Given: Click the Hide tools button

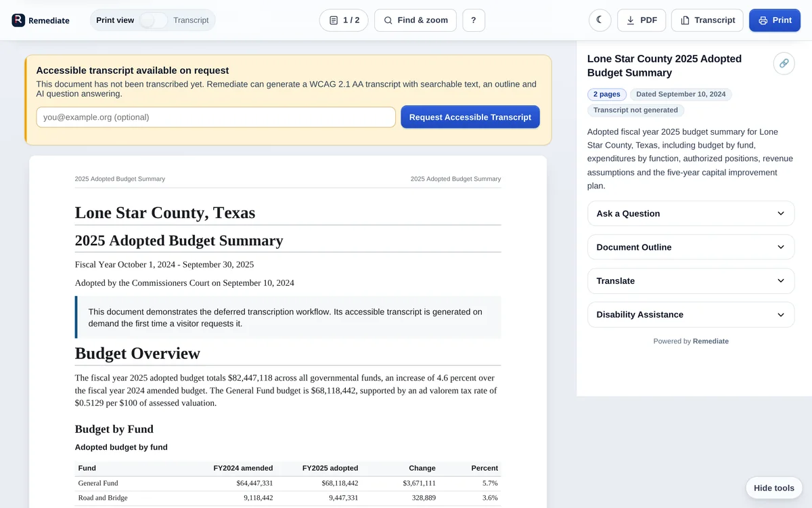Looking at the screenshot, I should 774,488.
